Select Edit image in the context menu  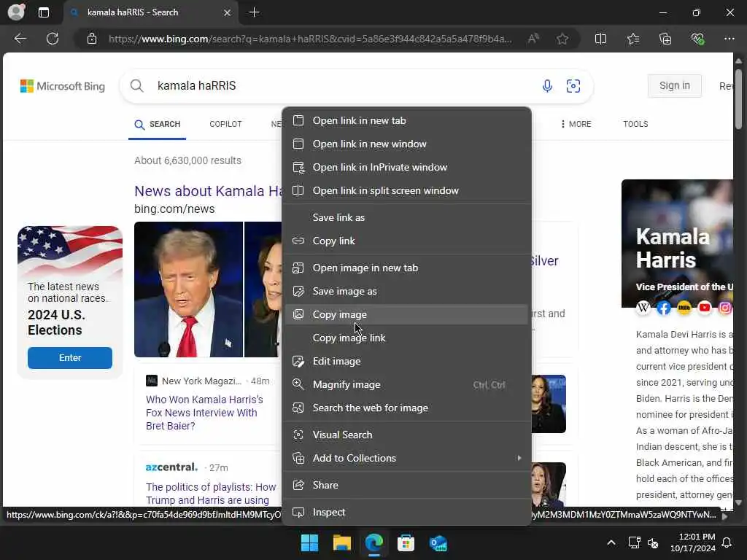tap(406, 361)
